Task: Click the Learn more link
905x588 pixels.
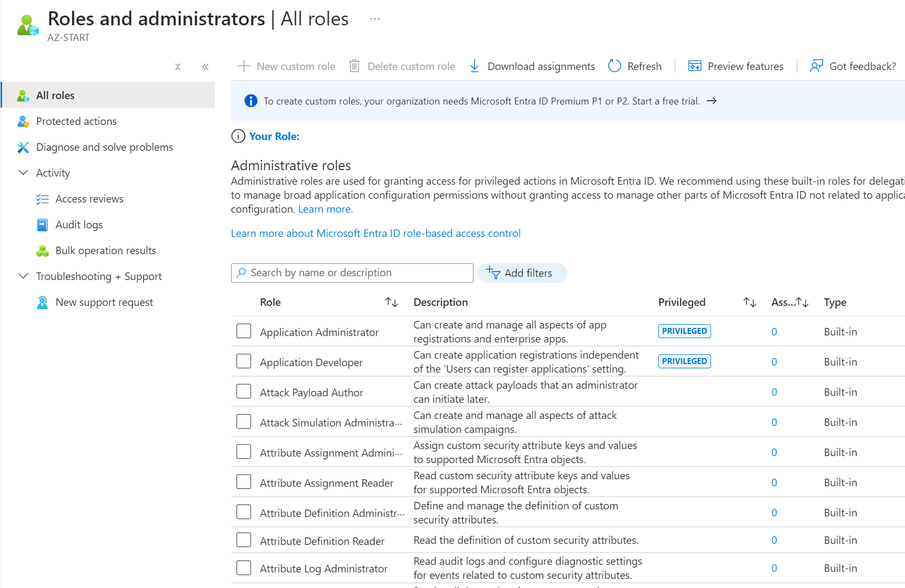Action: point(324,209)
